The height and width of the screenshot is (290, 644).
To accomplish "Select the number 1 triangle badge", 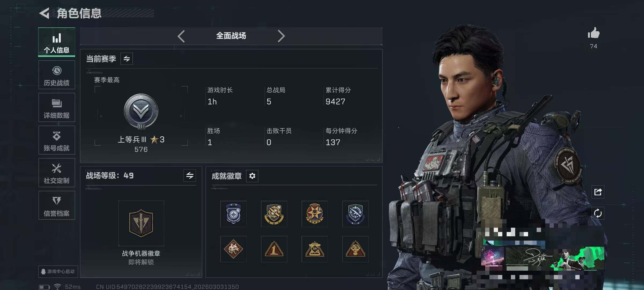I will tap(274, 249).
